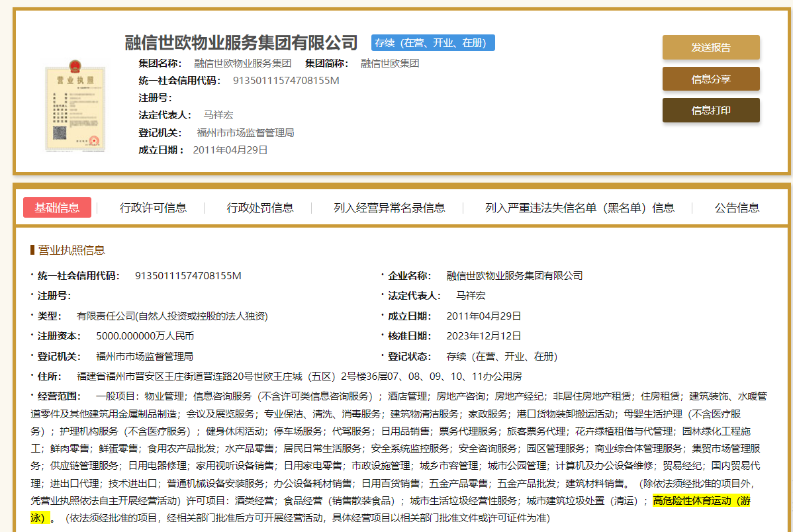Click the 住所 address text line

(x=299, y=377)
